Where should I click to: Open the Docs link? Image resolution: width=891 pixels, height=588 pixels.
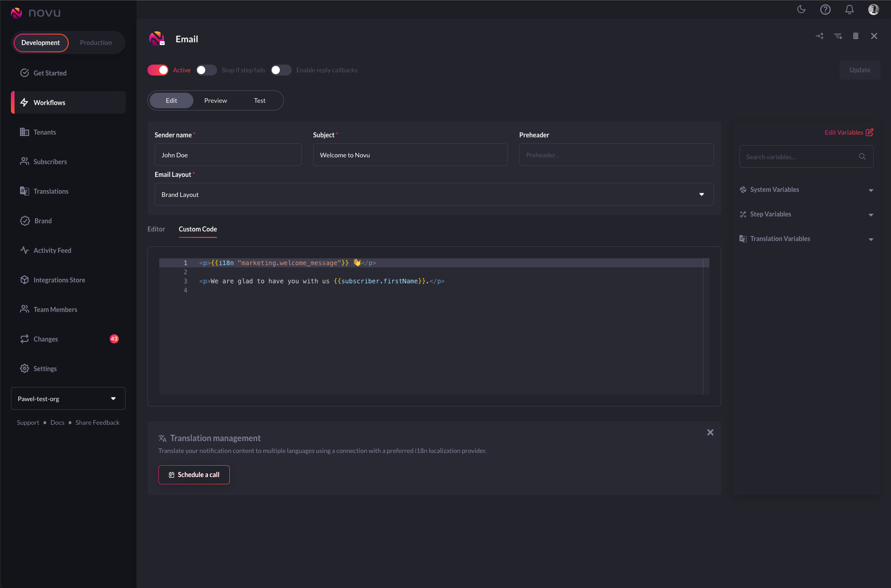pyautogui.click(x=57, y=422)
